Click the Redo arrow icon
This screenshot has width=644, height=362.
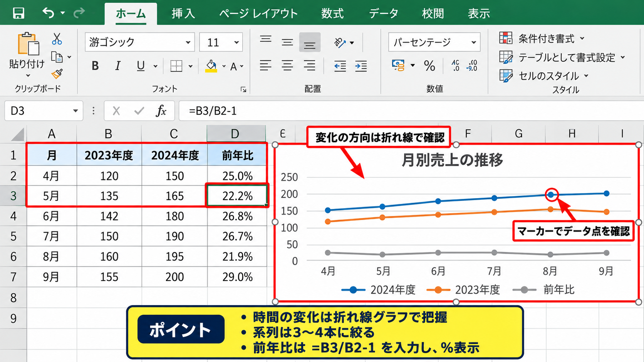(79, 13)
